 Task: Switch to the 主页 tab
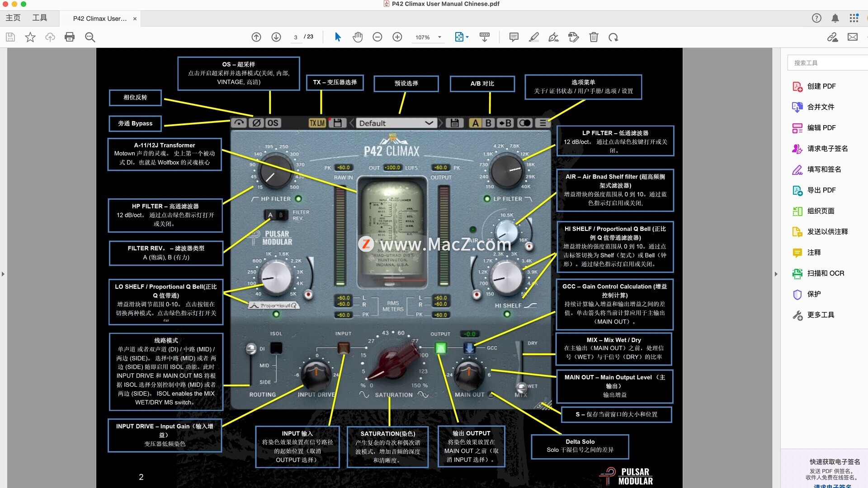(13, 18)
